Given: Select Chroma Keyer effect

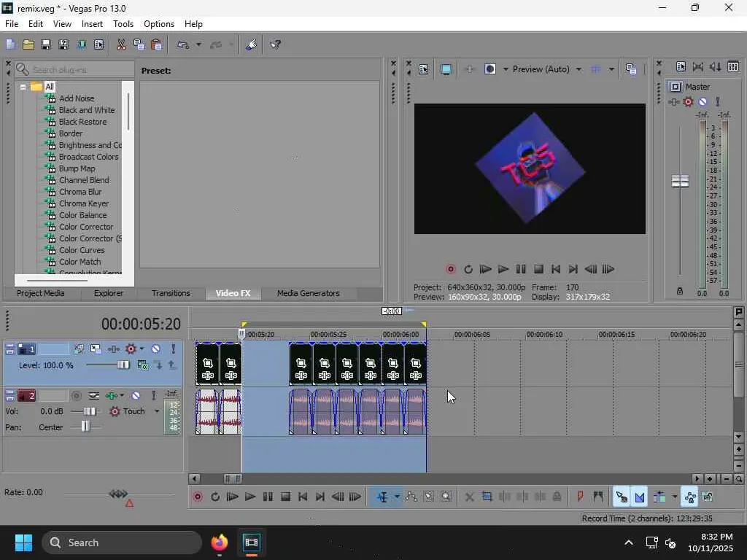Looking at the screenshot, I should click(x=84, y=204).
